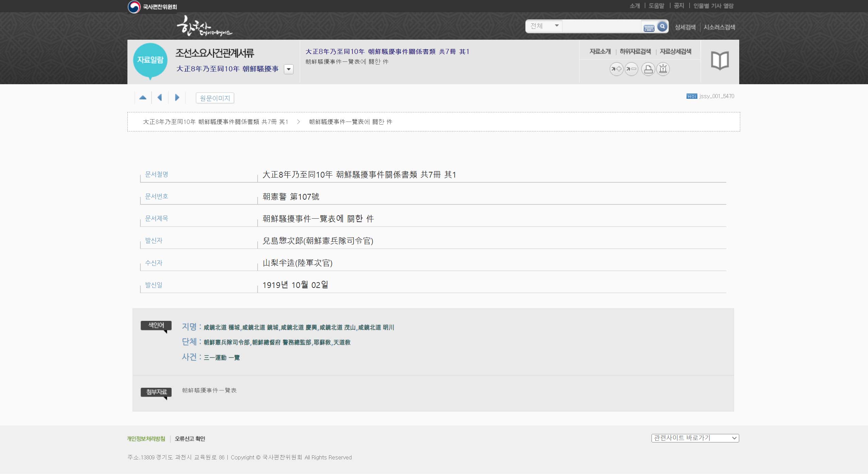This screenshot has width=868, height=474.
Task: Click the virtual keyboard icon in search bar
Action: click(649, 28)
